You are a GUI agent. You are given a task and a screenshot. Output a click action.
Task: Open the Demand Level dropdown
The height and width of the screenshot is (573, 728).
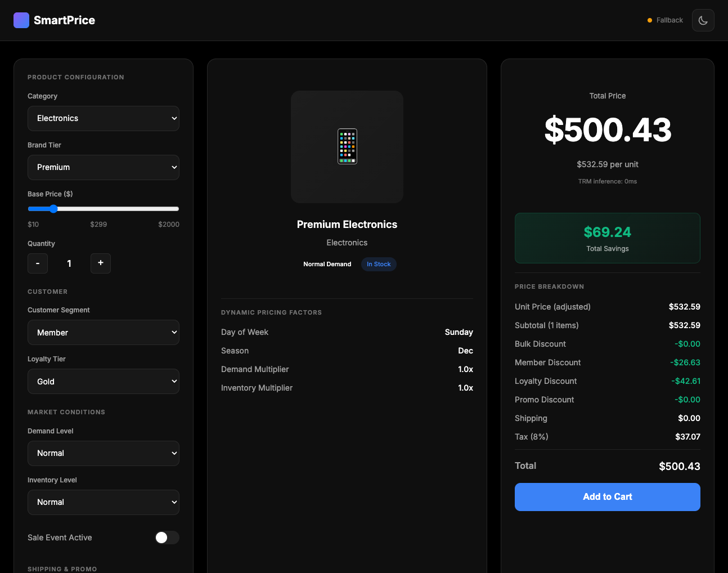104,453
